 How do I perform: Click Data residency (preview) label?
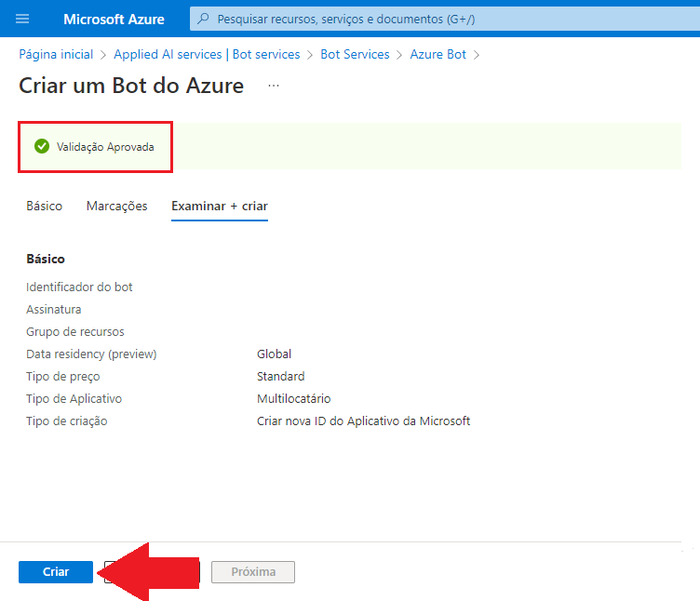pos(91,354)
